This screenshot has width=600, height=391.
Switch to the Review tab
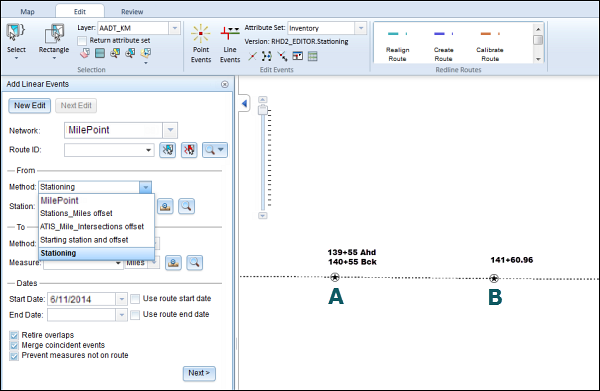(x=132, y=11)
